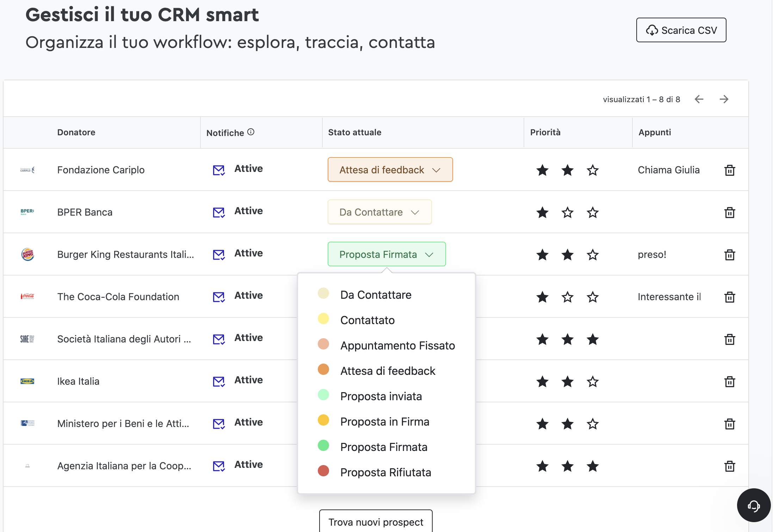The height and width of the screenshot is (532, 773).
Task: Set BPER Banca priority to three stars
Action: click(x=593, y=212)
